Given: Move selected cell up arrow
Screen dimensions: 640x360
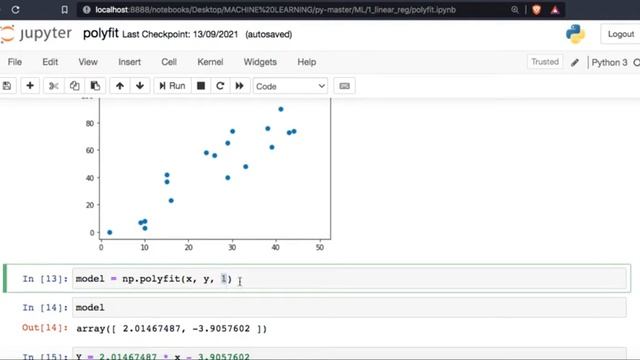Looking at the screenshot, I should 120,86.
